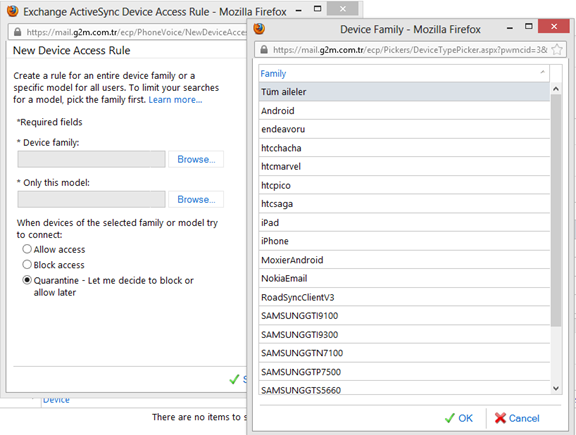The height and width of the screenshot is (435, 576).
Task: Close the Exchange ActiveSync rule window
Action: 342,8
